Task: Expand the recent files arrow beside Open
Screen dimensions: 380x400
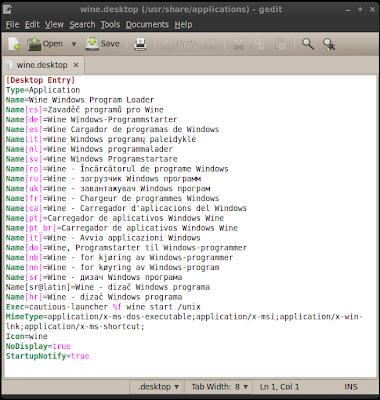Action: [74, 44]
